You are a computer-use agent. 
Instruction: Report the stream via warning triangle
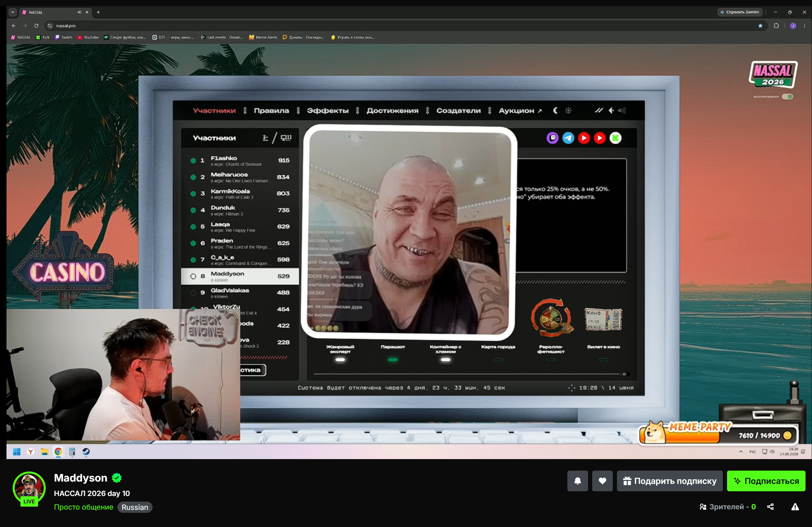coord(795,507)
